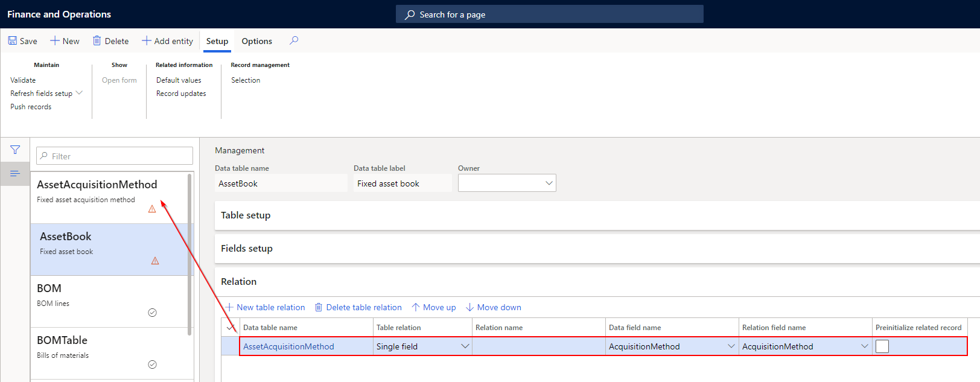Image resolution: width=980 pixels, height=382 pixels.
Task: Open the filter funnel pane icon
Action: click(15, 150)
